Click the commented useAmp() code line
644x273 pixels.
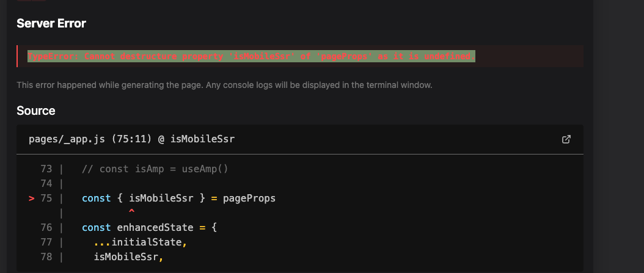(155, 169)
